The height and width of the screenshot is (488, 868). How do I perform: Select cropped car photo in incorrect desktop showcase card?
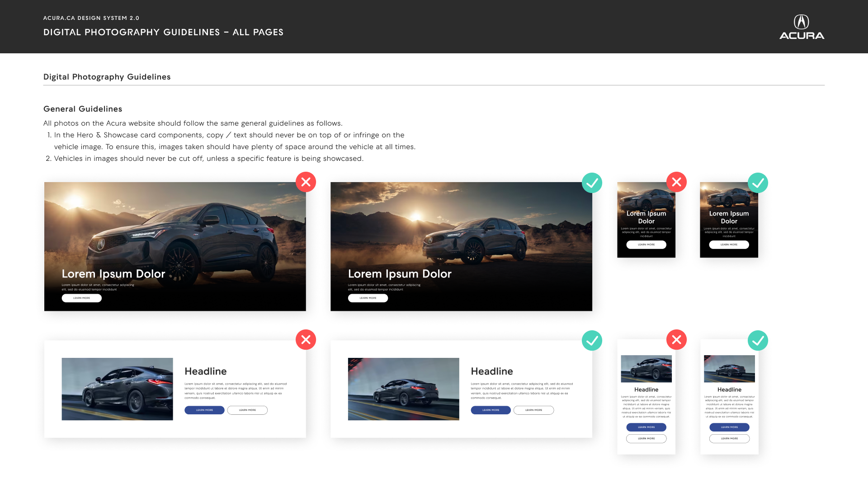[x=117, y=389]
